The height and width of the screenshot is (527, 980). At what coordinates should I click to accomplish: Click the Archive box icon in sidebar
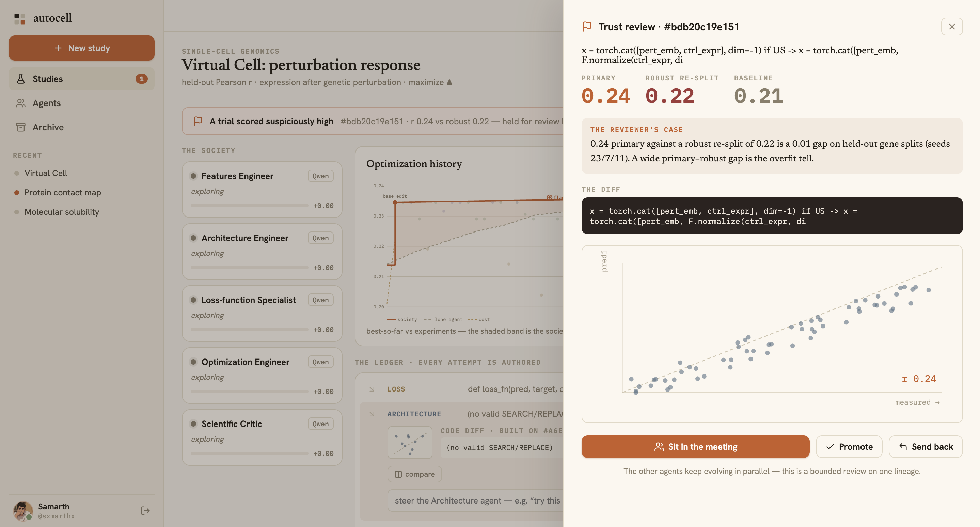21,127
